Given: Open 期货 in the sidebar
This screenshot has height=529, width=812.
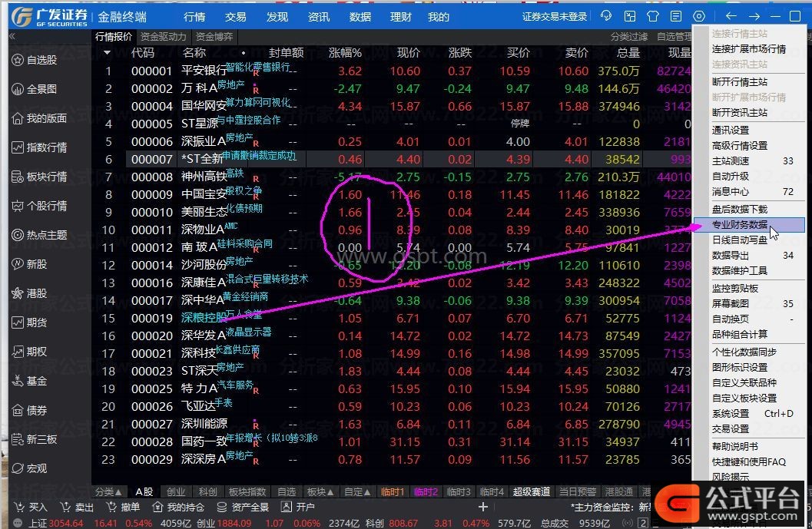Looking at the screenshot, I should (29, 323).
